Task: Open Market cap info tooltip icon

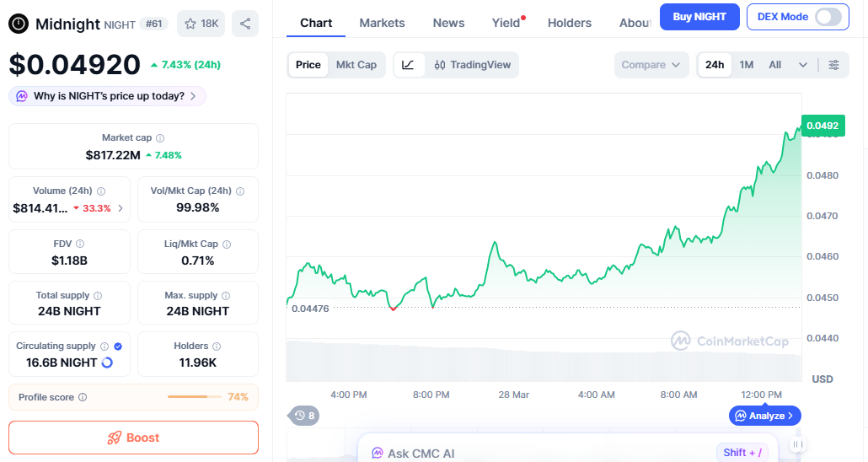Action: coord(160,138)
